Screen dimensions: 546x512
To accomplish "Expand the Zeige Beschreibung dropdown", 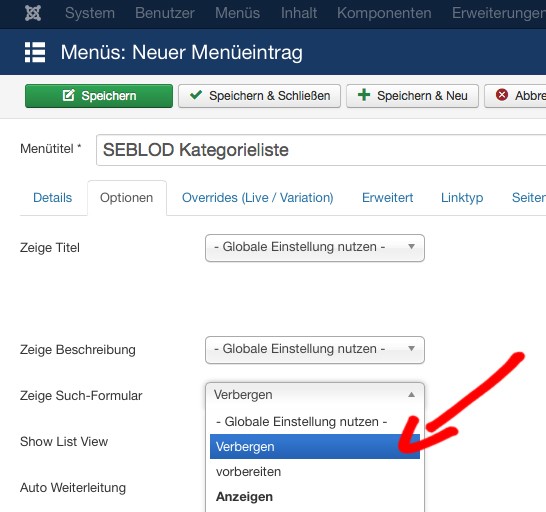I will (315, 350).
